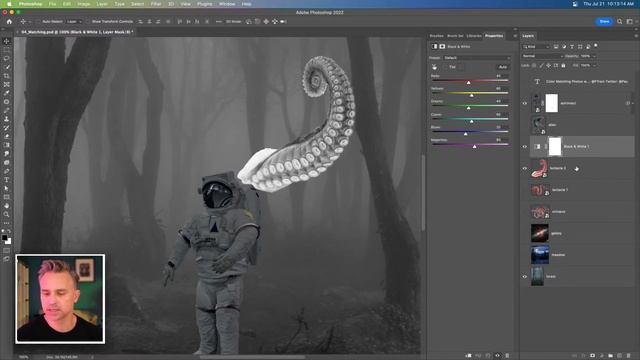Select the text layer with T icon

[582, 82]
